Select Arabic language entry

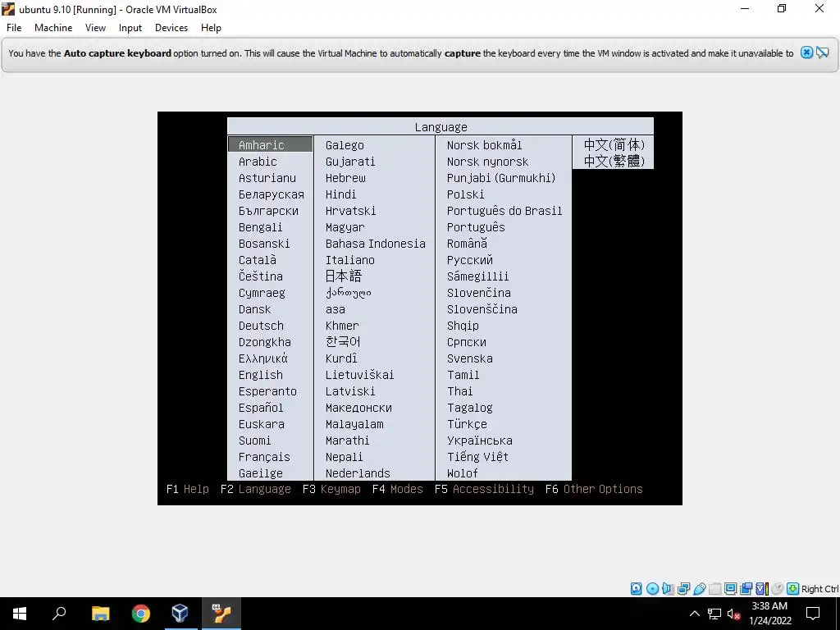click(x=258, y=162)
